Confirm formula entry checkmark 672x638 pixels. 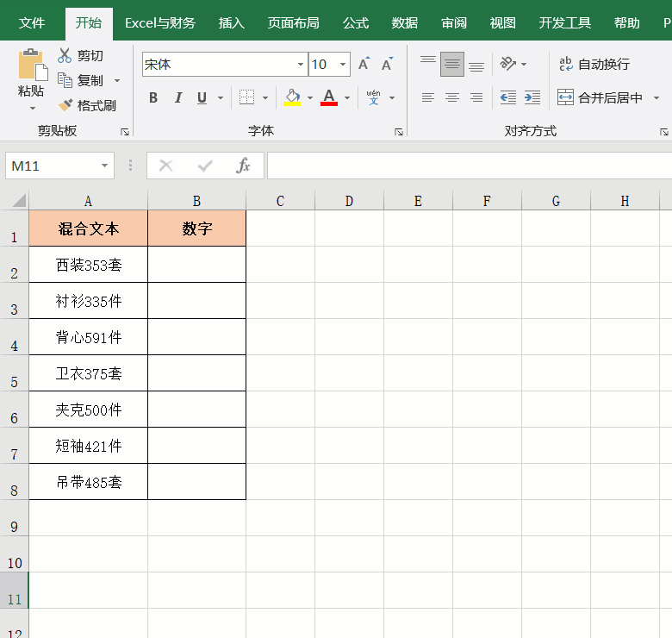click(x=205, y=166)
